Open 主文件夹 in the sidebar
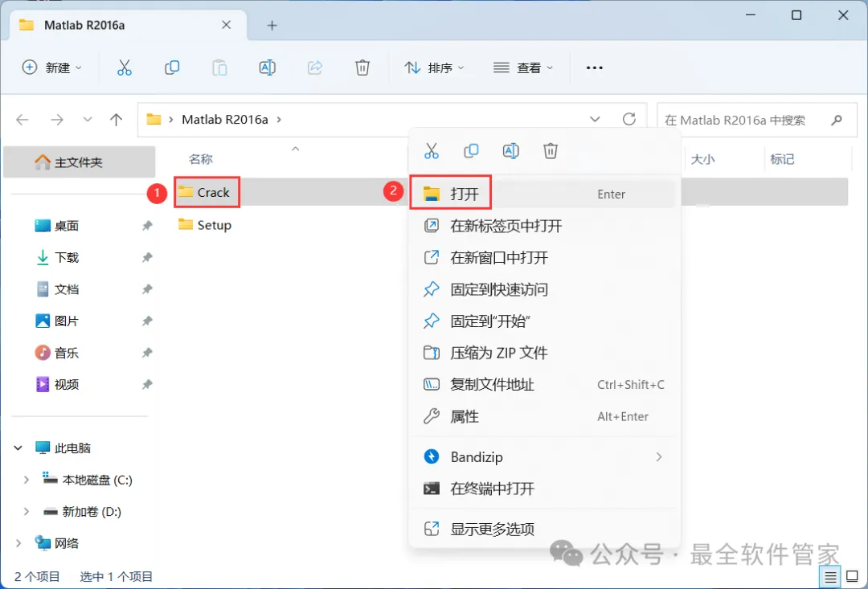 click(79, 162)
